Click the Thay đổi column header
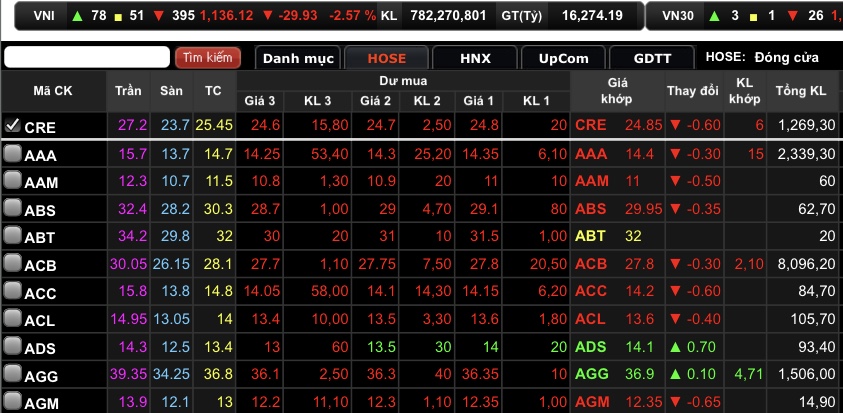Viewport: 843px width, 413px height. click(x=692, y=91)
